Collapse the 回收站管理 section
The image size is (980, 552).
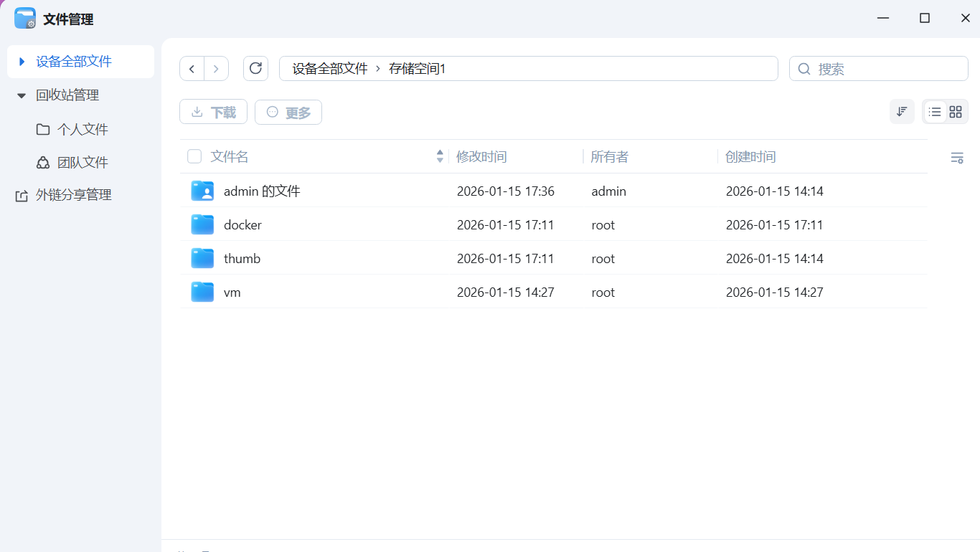[21, 95]
